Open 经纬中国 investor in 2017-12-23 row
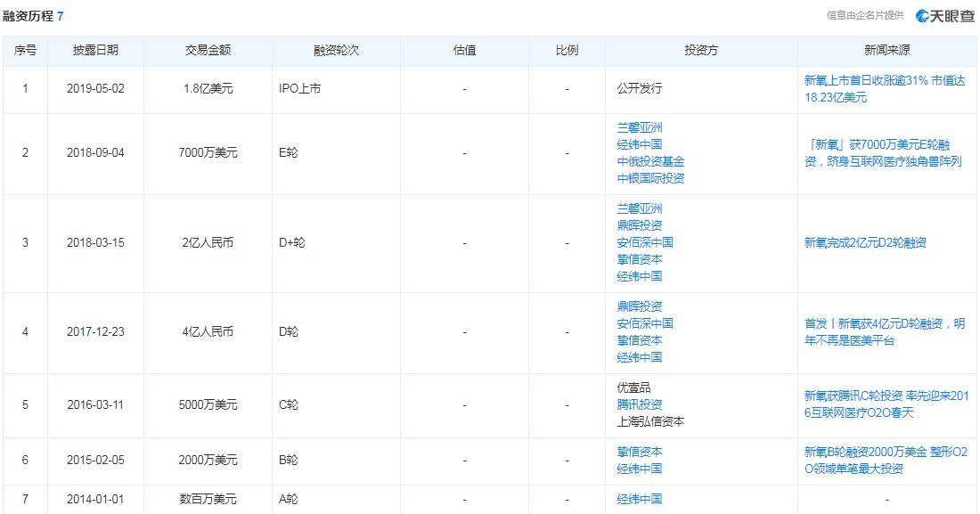The image size is (980, 514). (640, 357)
